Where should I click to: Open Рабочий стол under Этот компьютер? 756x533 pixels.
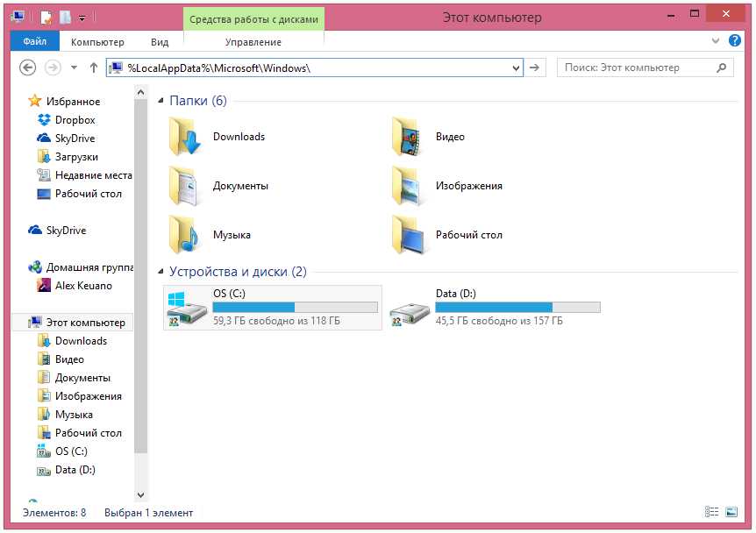80,433
